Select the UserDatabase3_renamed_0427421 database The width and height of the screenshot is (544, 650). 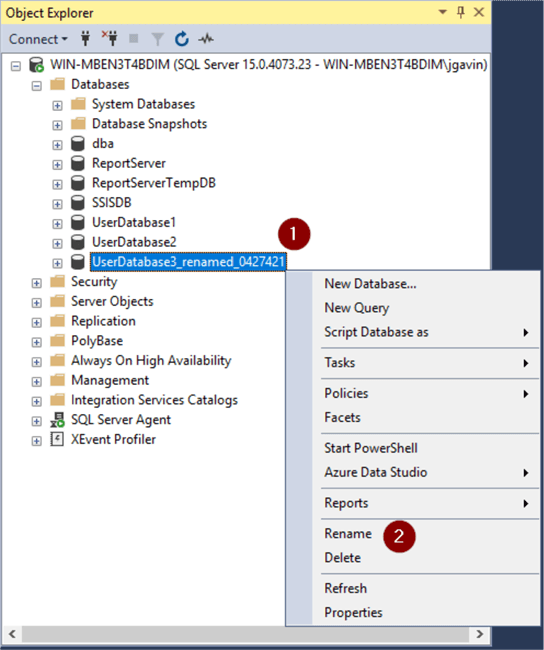pos(188,262)
